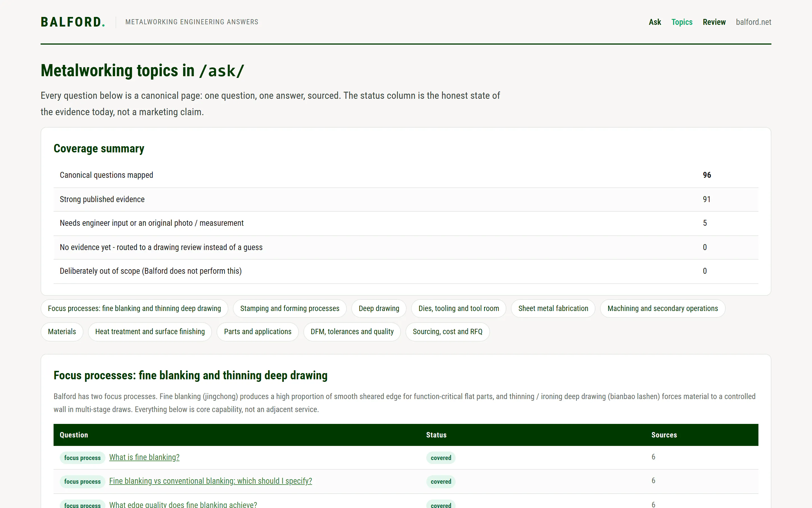Click the 'Coverage summary' heading
The width and height of the screenshot is (812, 508).
(99, 148)
